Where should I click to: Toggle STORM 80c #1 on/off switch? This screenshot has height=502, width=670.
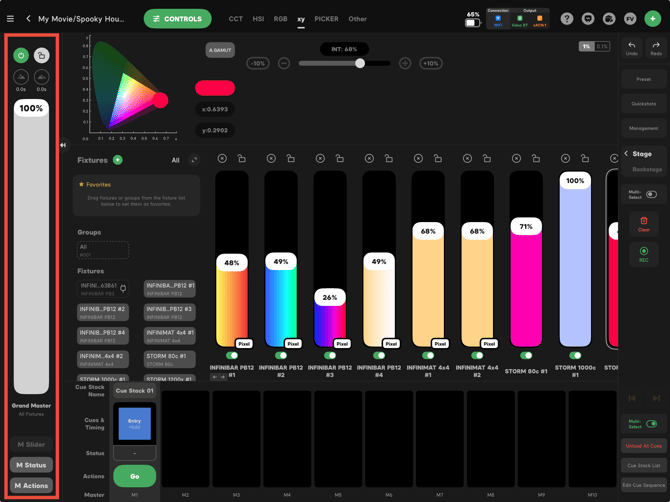tap(526, 355)
